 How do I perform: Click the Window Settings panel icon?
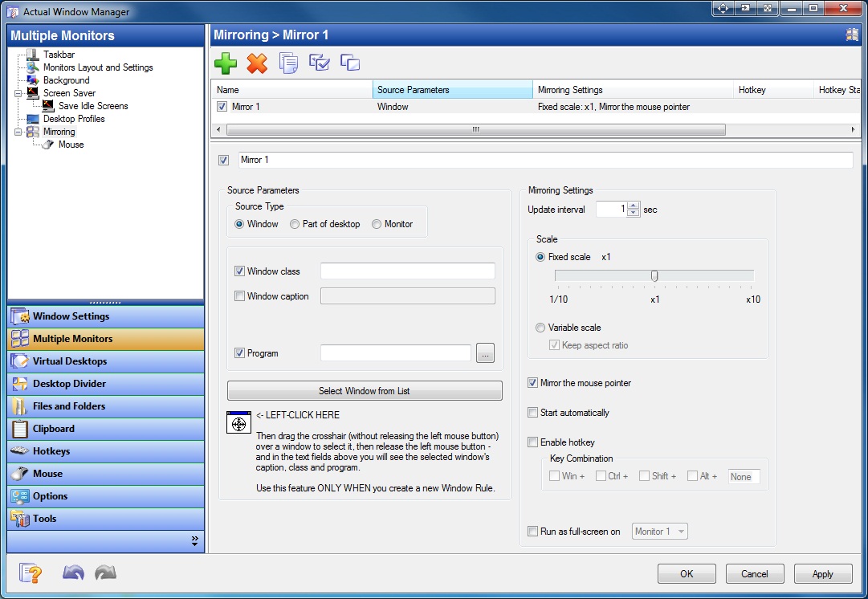[20, 316]
